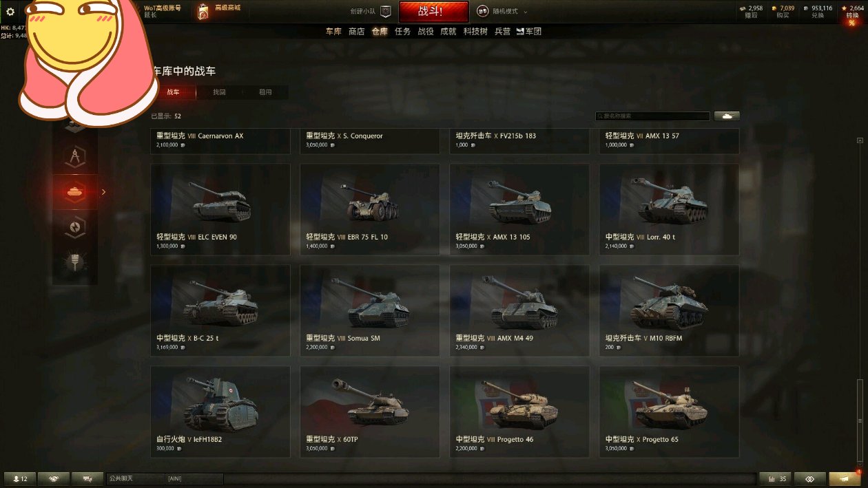Select the Progetto 65 tank card
868x488 pixels.
(x=670, y=412)
